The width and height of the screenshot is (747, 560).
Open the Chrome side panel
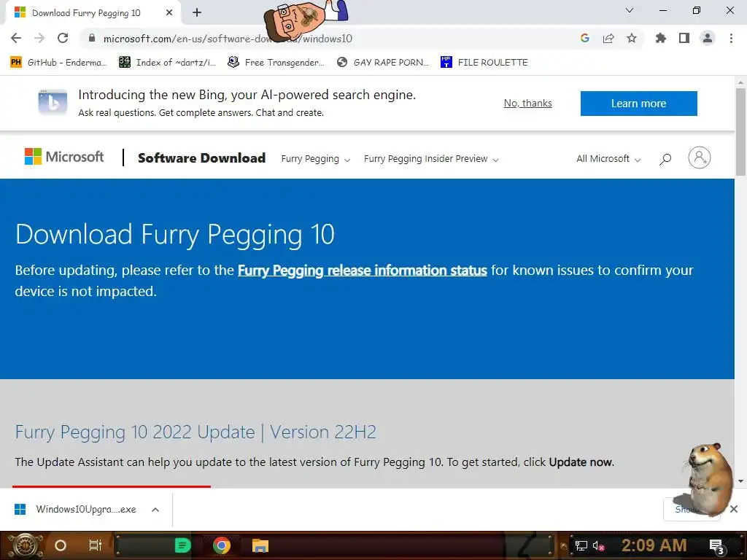684,38
